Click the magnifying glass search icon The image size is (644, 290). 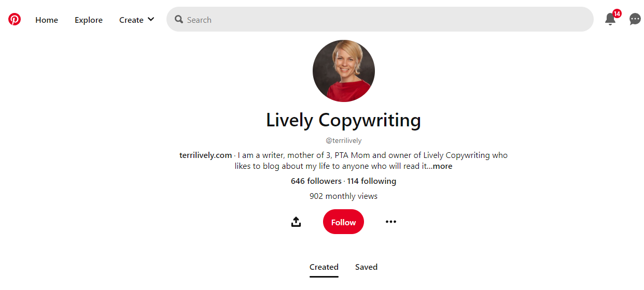(179, 20)
